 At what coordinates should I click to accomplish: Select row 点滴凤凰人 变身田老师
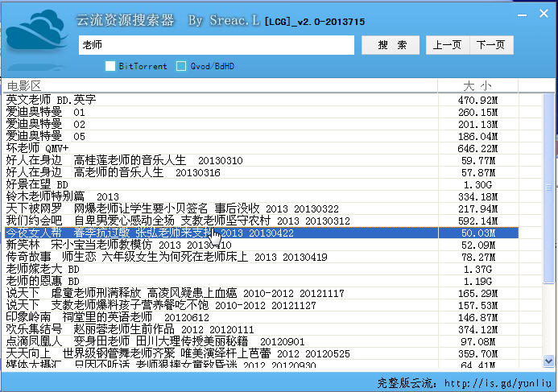[261, 342]
